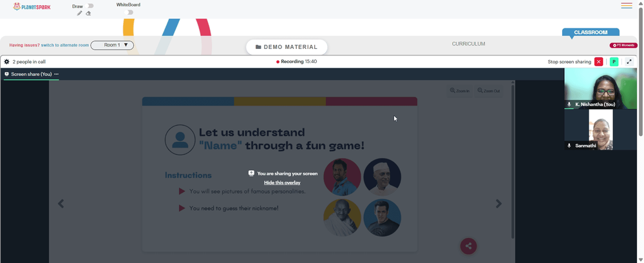Click Hide this overlay link
The image size is (644, 263).
(282, 182)
